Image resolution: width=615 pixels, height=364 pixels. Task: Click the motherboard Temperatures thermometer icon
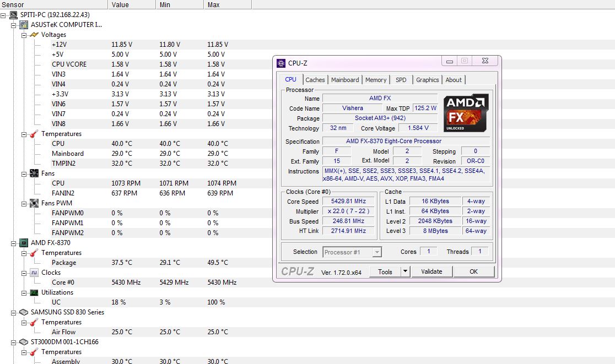coord(34,134)
